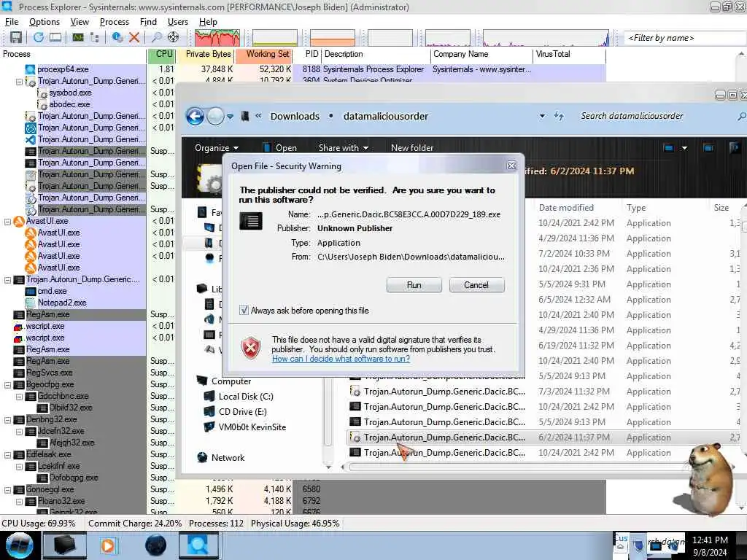
Task: Click the Refresh Now toolbar icon
Action: 38,38
